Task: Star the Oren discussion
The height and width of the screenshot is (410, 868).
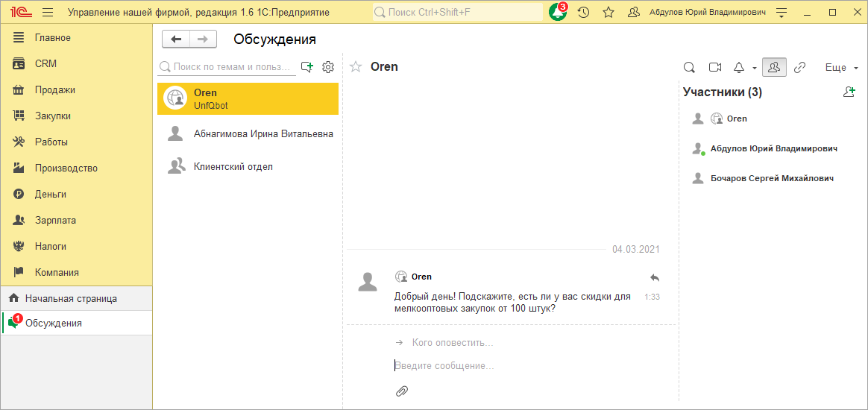Action: pyautogui.click(x=356, y=67)
